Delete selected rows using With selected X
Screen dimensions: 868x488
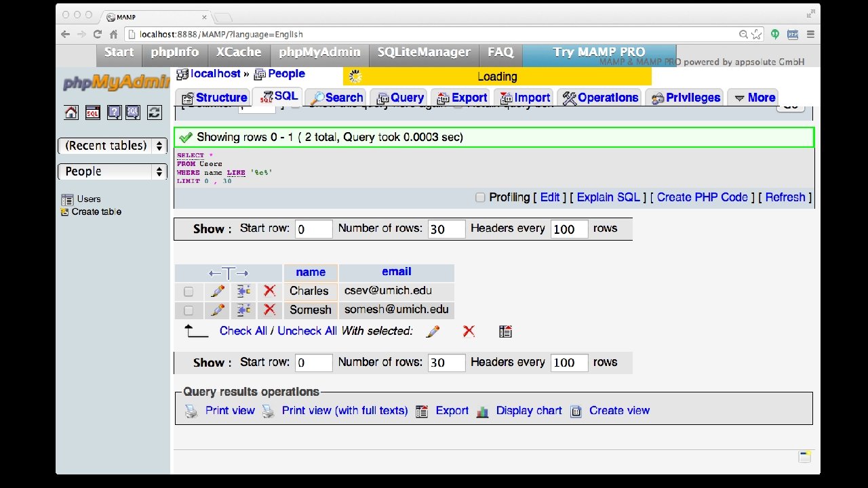point(469,331)
